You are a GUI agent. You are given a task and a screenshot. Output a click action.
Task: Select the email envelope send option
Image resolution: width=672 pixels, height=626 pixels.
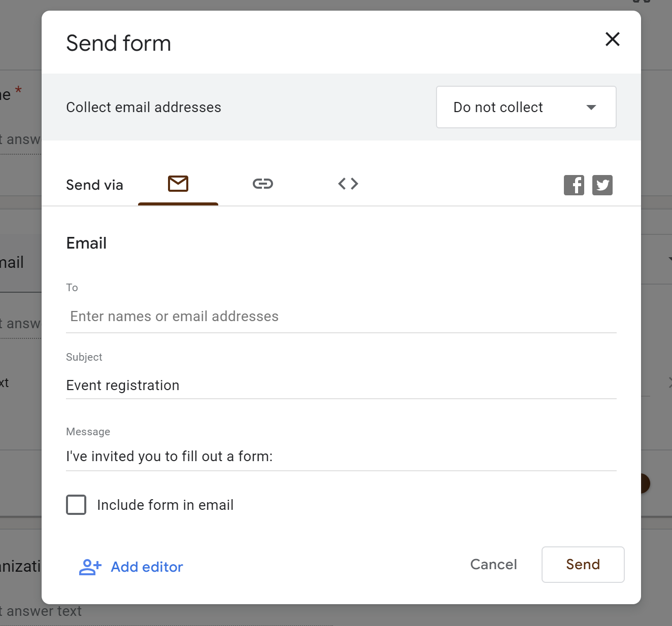pos(178,184)
